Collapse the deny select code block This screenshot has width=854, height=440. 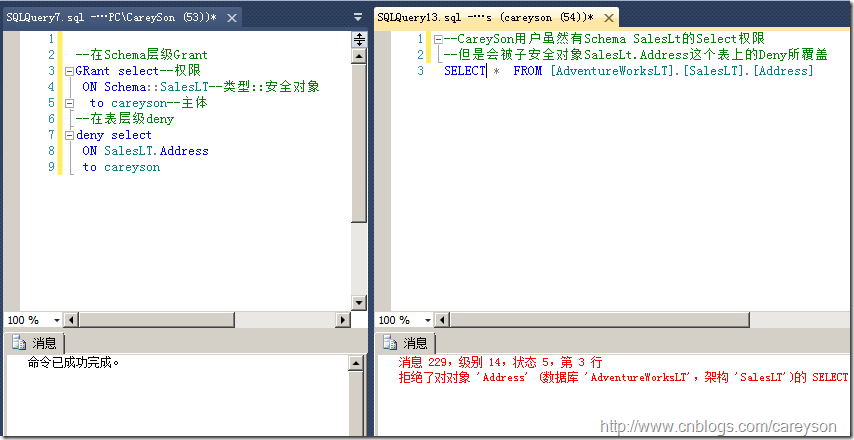(69, 135)
